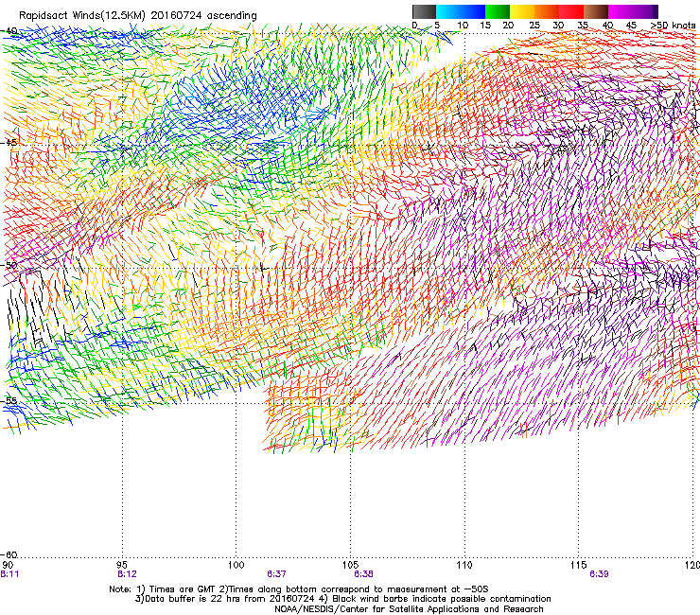Click the note 'Data buffer is 22 hrs'
The height and width of the screenshot is (615, 700).
pos(194,599)
